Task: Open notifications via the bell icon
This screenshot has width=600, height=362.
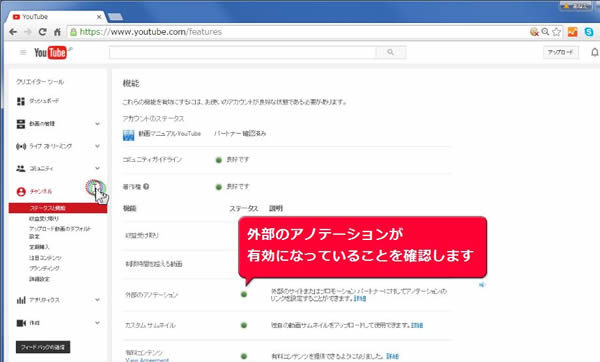Action: click(595, 52)
